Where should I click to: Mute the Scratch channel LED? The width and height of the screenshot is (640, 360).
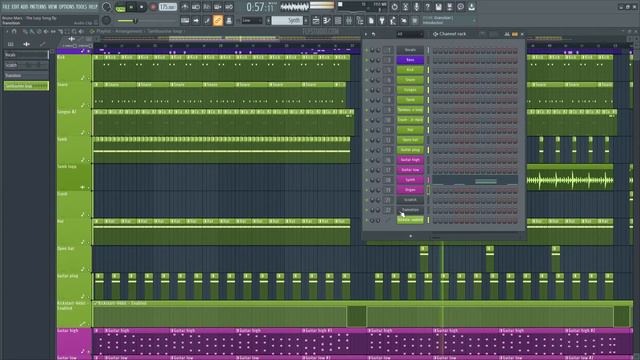(367, 200)
